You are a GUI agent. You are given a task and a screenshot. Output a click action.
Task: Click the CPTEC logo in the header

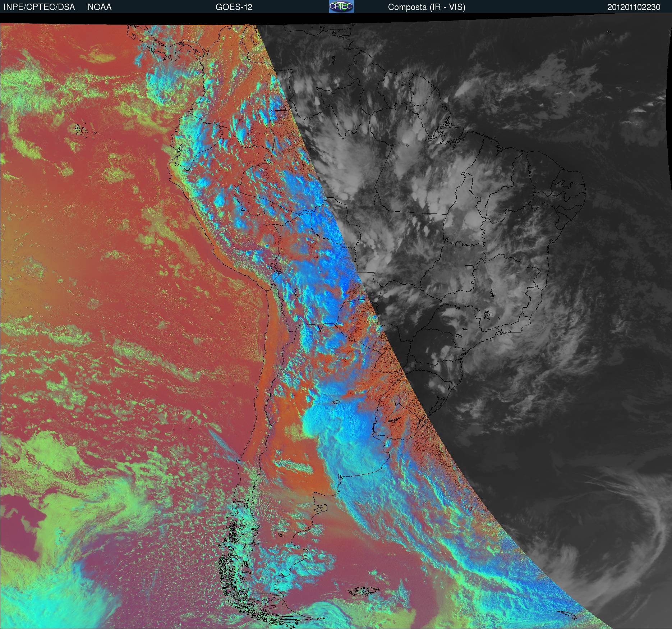click(x=341, y=6)
